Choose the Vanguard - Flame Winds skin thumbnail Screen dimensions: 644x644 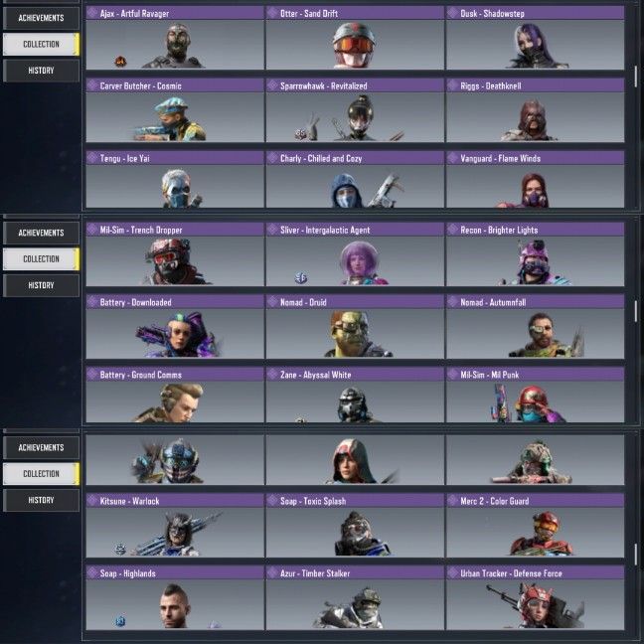pos(535,186)
